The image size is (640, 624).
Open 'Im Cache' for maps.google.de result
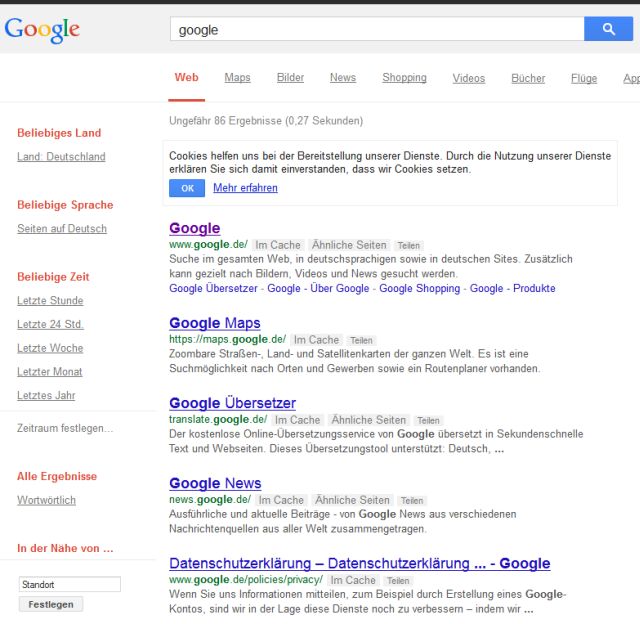point(316,340)
